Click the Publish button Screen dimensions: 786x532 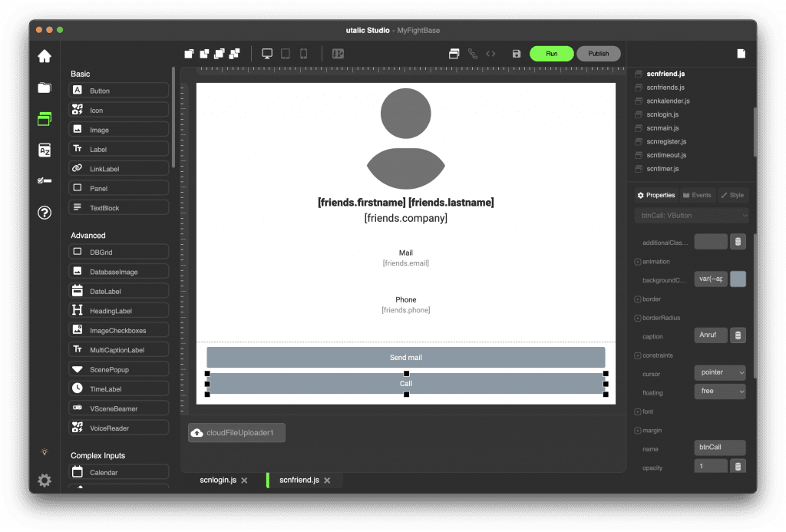click(x=599, y=54)
